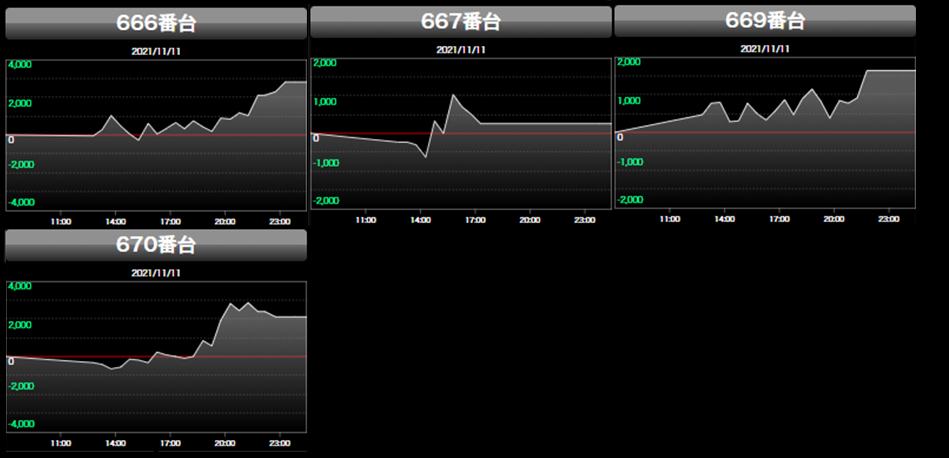Open the 669番台 machine header
This screenshot has height=458, width=949.
point(765,21)
